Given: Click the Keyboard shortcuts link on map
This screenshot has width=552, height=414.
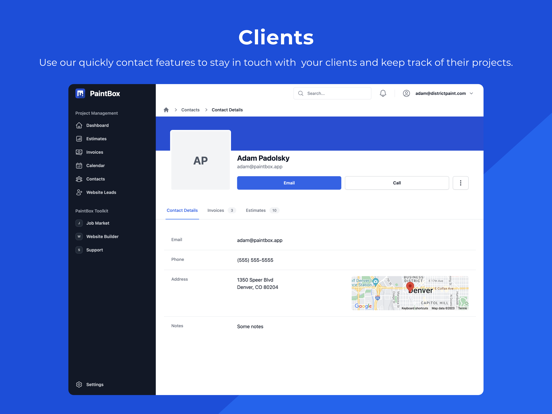Looking at the screenshot, I should [415, 308].
